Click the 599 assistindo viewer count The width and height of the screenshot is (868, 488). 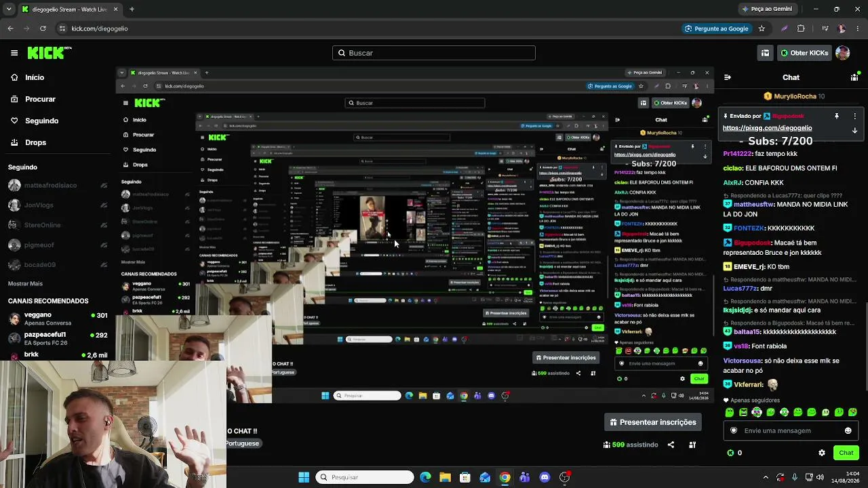tap(631, 445)
